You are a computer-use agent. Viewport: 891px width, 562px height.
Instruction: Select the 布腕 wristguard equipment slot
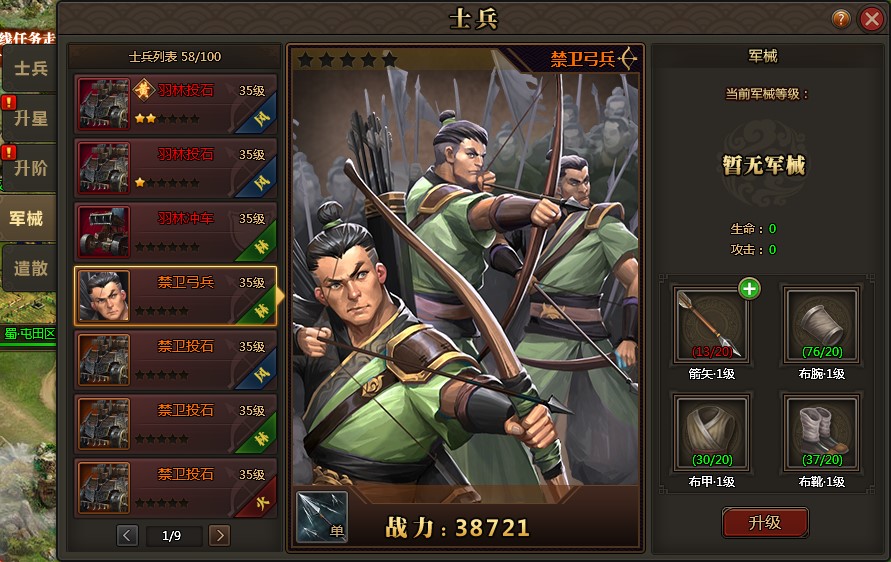pos(821,324)
